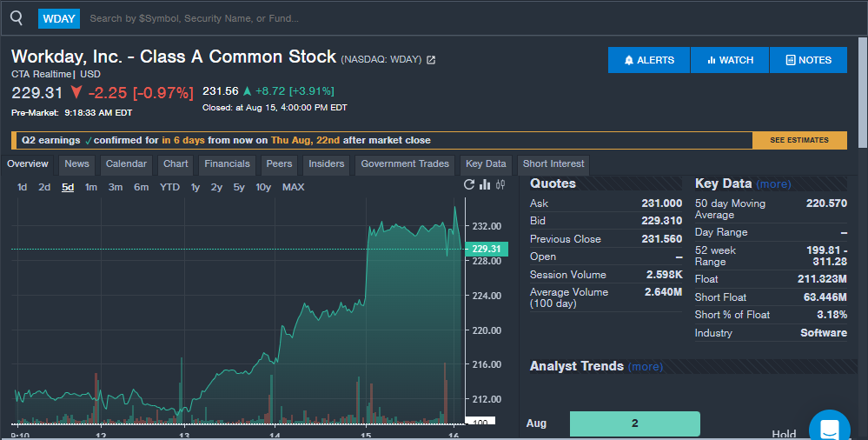Click the WDAY ticker tag
Image resolution: width=868 pixels, height=440 pixels.
pyautogui.click(x=59, y=19)
